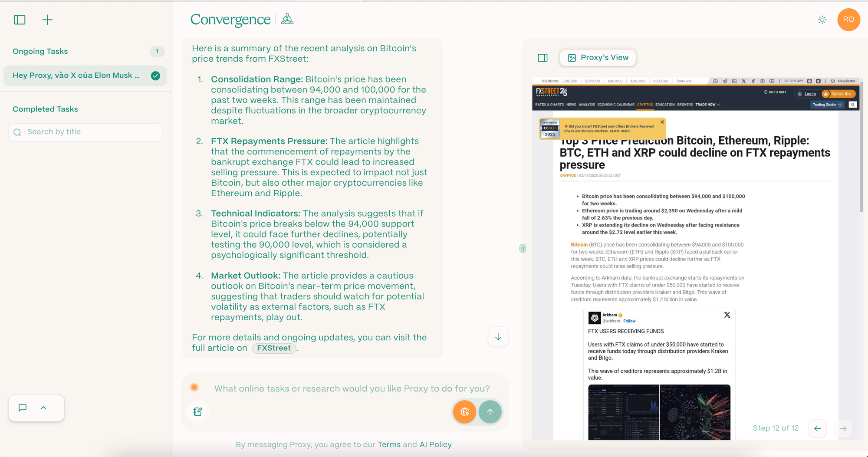Viewport: 868px width, 457px height.
Task: Jump to latest message with down arrow
Action: pos(498,337)
